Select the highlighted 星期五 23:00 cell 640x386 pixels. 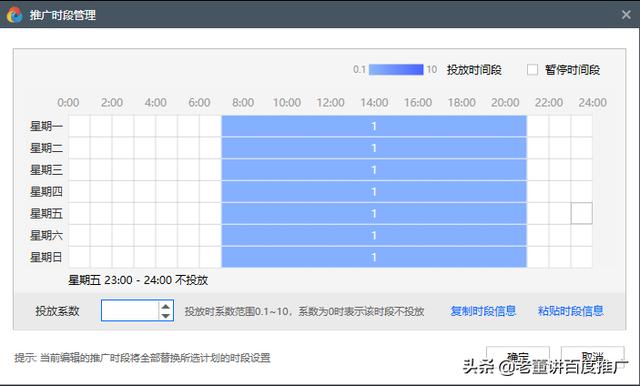click(x=581, y=213)
